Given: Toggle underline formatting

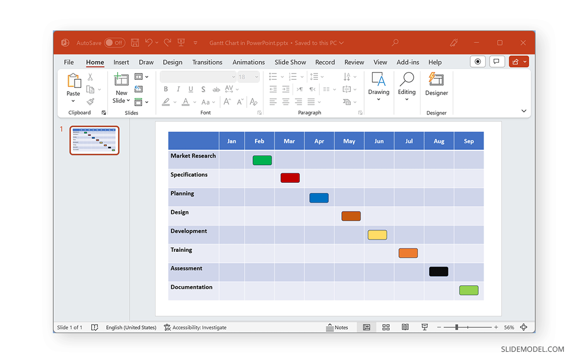Looking at the screenshot, I should pyautogui.click(x=191, y=89).
